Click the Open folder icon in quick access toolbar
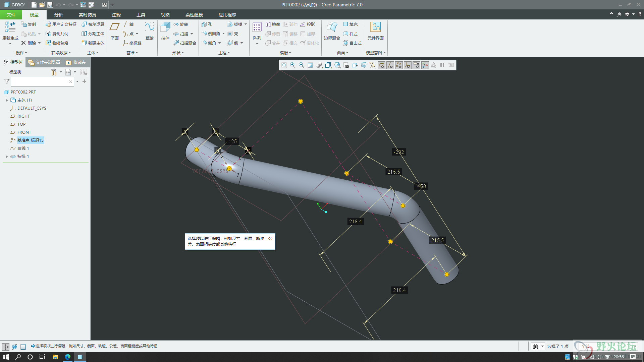The image size is (644, 362). [42, 5]
